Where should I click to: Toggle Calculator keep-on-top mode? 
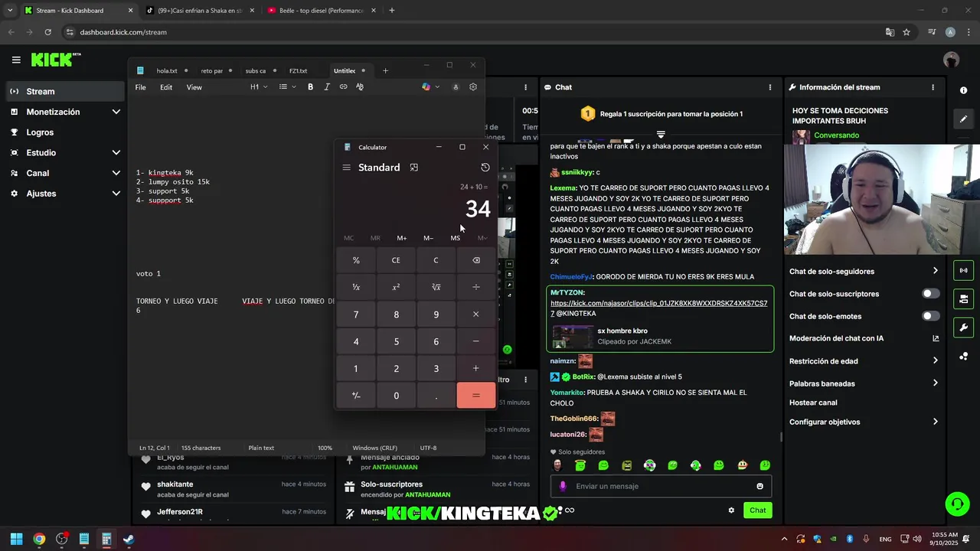[x=414, y=168]
